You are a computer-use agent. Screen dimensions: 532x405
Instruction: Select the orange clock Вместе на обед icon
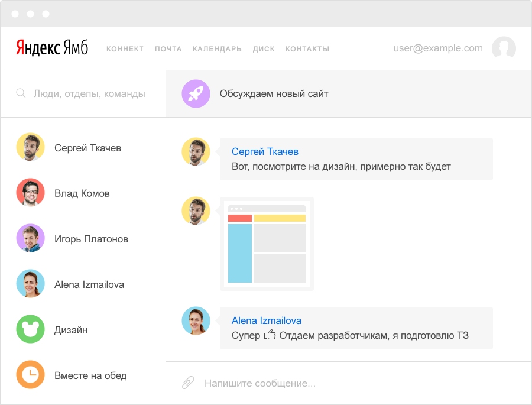click(30, 375)
